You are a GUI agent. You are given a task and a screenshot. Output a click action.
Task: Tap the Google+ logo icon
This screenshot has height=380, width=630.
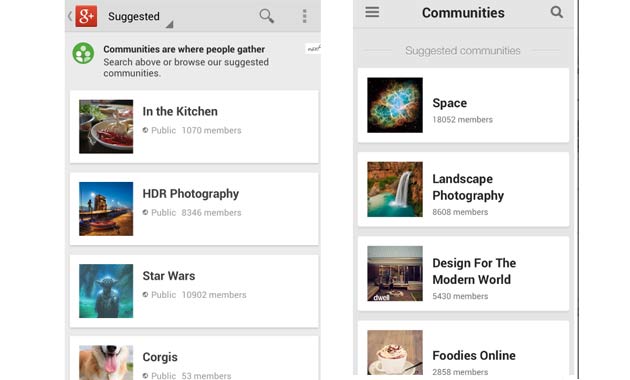point(86,16)
